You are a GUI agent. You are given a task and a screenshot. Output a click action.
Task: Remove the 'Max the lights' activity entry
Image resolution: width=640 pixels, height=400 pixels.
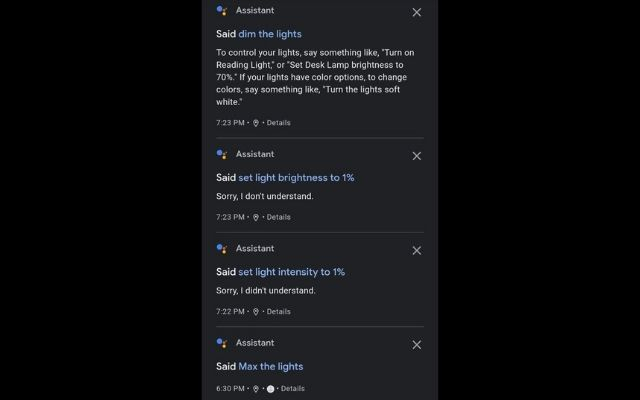pyautogui.click(x=417, y=344)
